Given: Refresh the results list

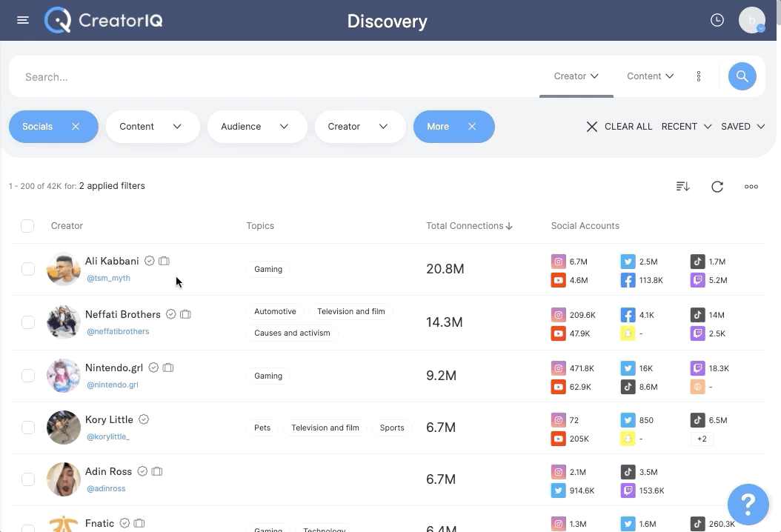Looking at the screenshot, I should click(x=717, y=186).
